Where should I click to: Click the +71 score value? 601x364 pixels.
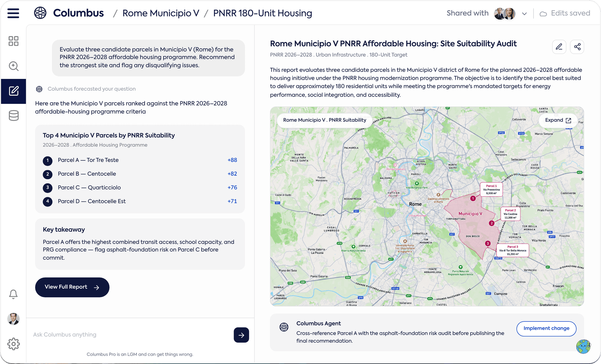click(x=232, y=202)
